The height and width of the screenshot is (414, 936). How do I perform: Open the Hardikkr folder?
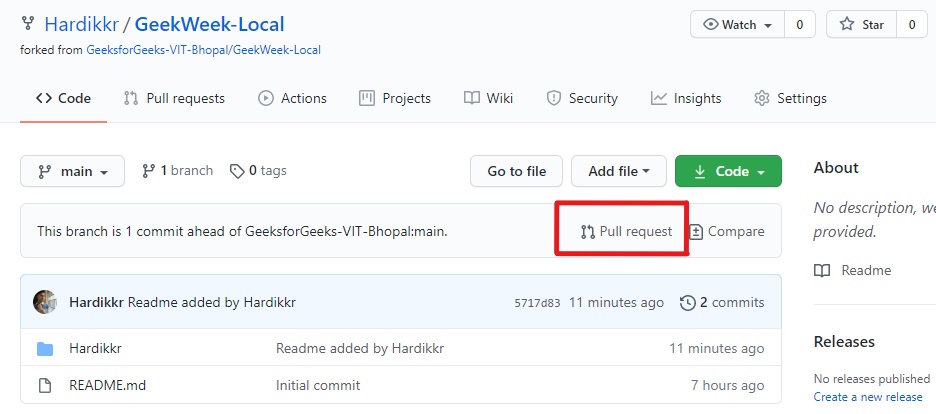pyautogui.click(x=96, y=348)
